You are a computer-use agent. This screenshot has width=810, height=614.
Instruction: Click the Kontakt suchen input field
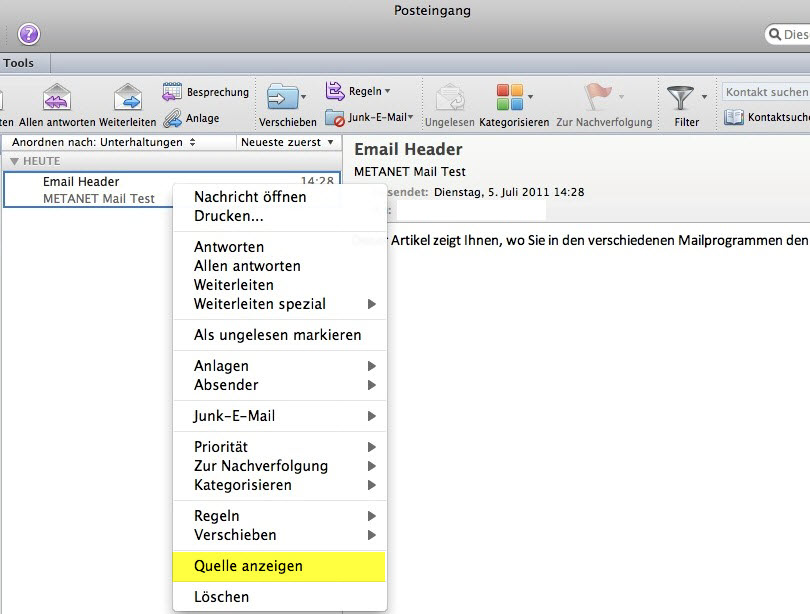point(766,92)
